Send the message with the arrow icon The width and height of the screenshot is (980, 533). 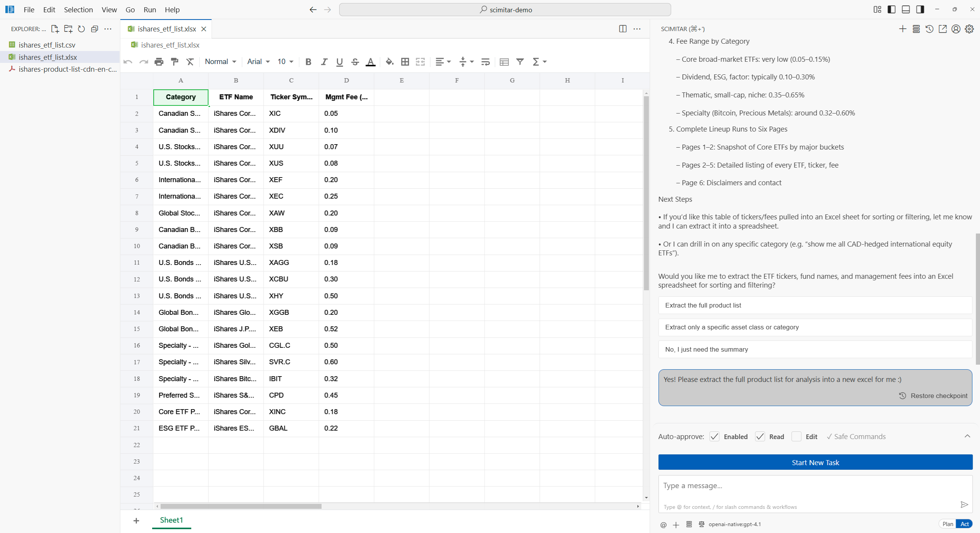pyautogui.click(x=964, y=504)
